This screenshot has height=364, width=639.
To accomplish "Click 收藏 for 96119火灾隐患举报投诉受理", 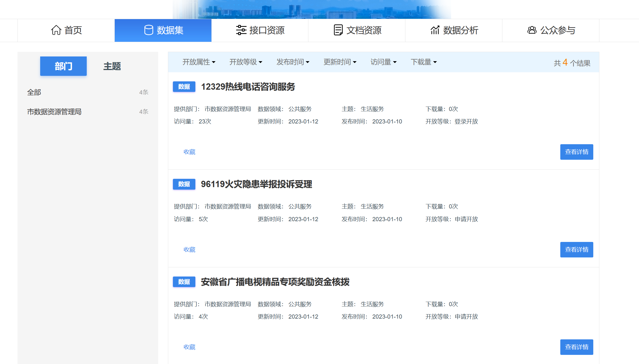I will (190, 250).
